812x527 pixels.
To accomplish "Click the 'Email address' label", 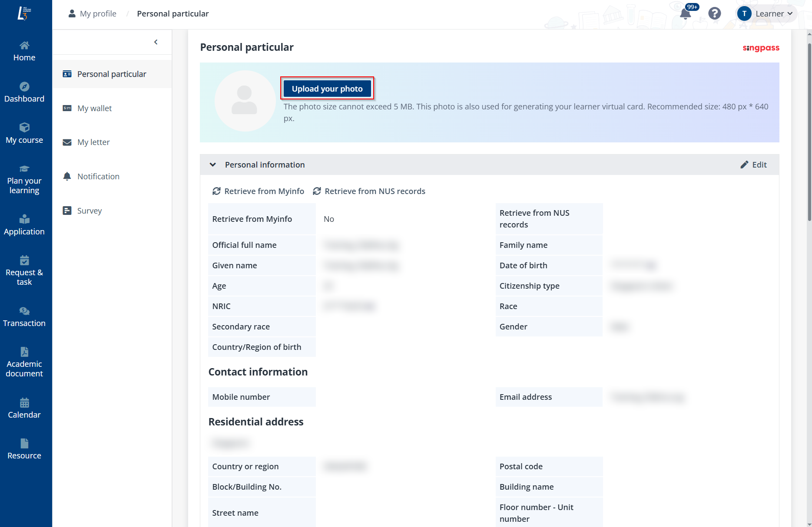I will (525, 397).
